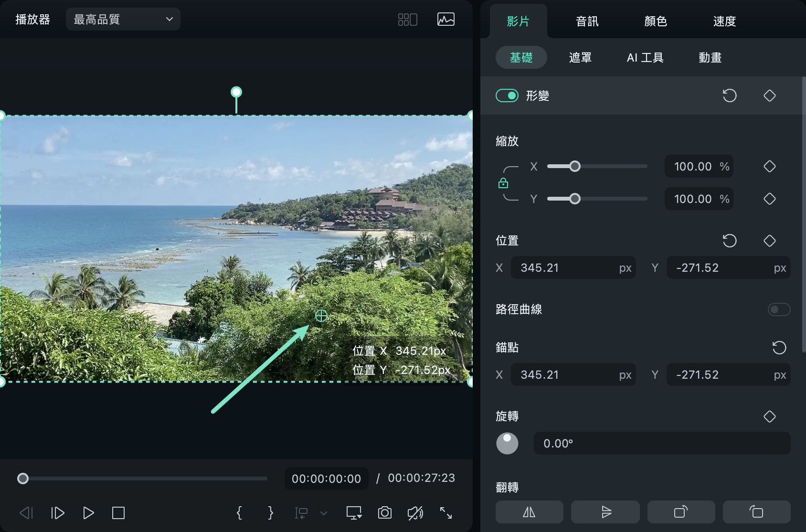Expand the display settings monitor dropdown
The width and height of the screenshot is (806, 532).
354,513
